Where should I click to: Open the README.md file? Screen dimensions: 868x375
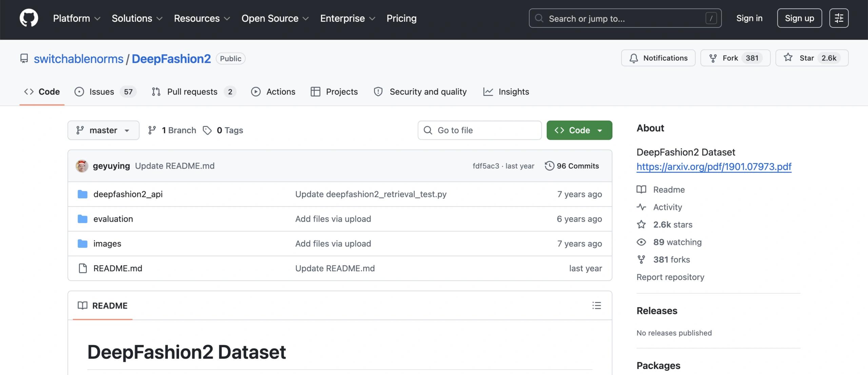(118, 268)
